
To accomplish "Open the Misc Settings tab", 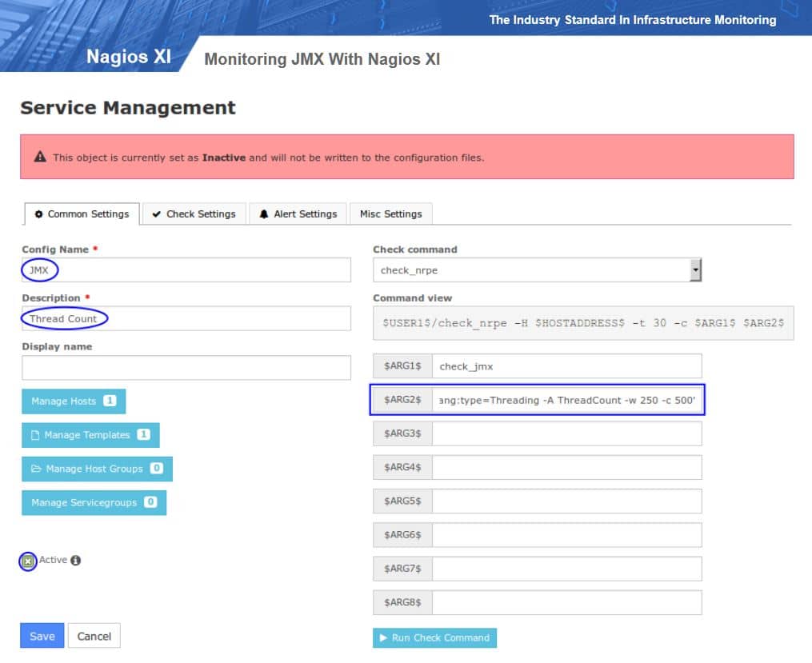I will 391,214.
